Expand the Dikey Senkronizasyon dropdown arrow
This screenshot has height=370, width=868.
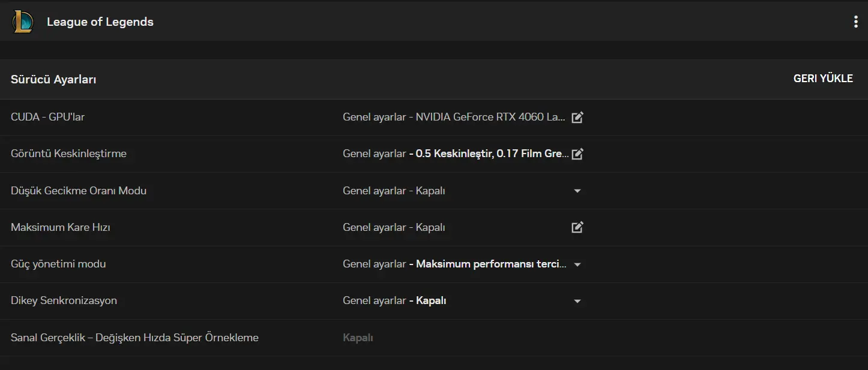[577, 301]
